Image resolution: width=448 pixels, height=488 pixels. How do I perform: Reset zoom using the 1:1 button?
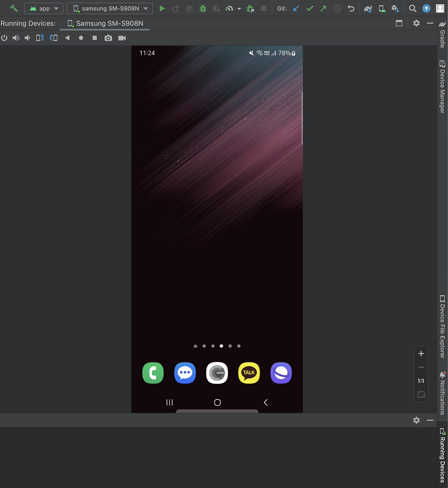(x=421, y=381)
